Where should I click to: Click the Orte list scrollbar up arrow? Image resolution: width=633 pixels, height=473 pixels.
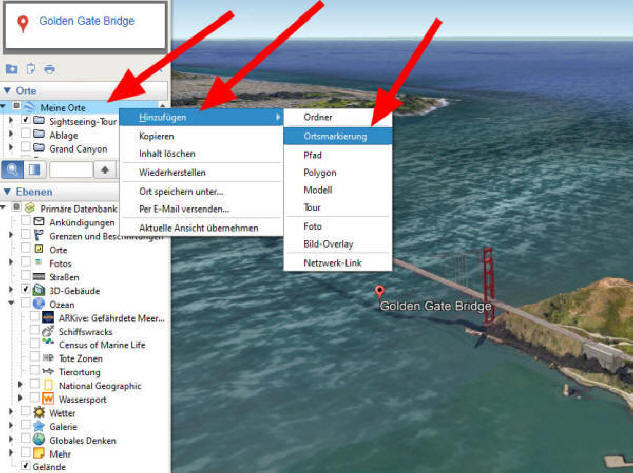tap(162, 105)
